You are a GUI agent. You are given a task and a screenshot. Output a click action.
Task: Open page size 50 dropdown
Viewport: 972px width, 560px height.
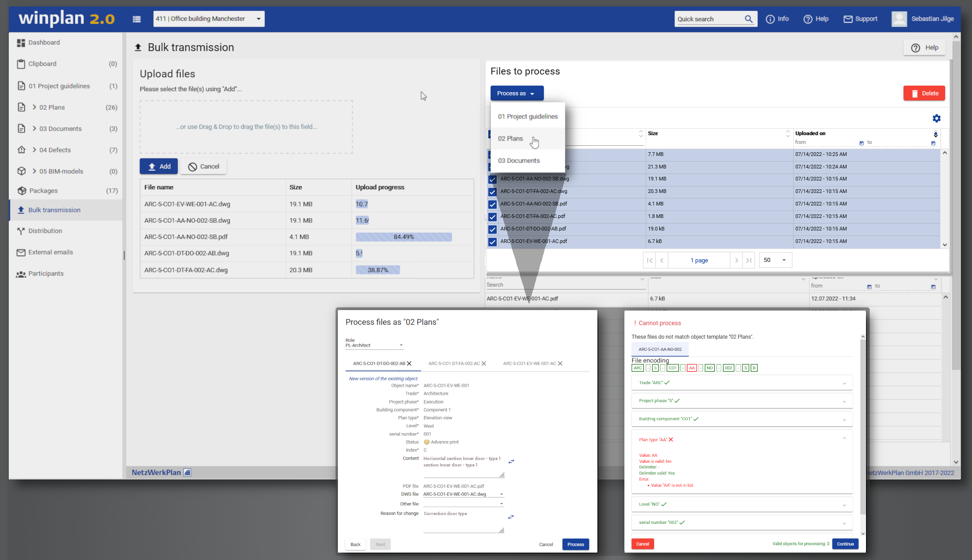coord(775,260)
